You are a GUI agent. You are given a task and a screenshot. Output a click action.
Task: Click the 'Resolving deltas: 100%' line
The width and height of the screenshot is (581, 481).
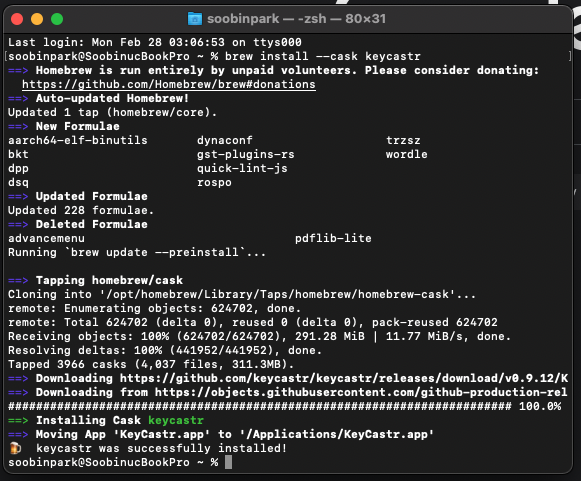(x=165, y=351)
